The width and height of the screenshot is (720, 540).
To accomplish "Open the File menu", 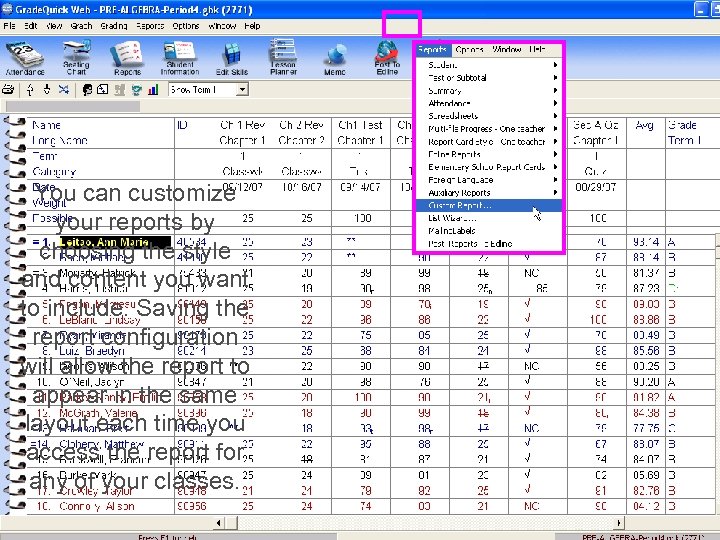I will tap(9, 26).
